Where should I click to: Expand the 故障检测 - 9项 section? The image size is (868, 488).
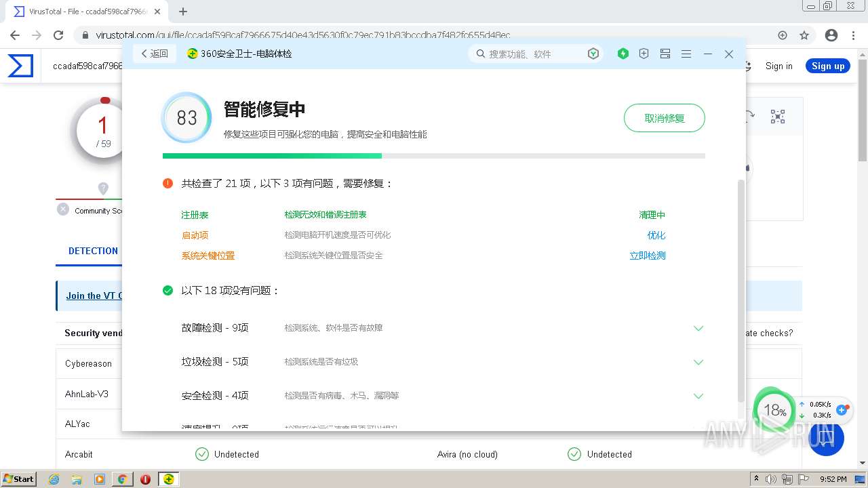[698, 328]
